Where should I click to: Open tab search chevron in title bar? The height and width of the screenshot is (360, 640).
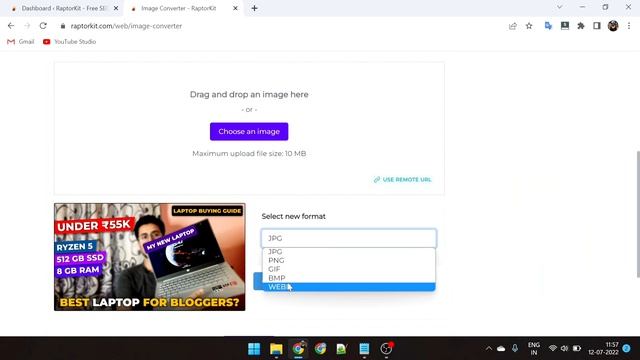tap(560, 7)
